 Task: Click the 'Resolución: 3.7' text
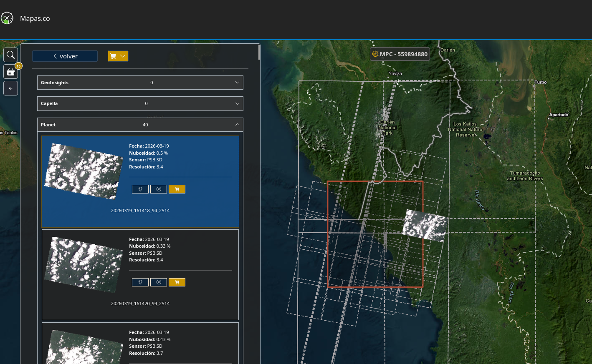pos(146,353)
